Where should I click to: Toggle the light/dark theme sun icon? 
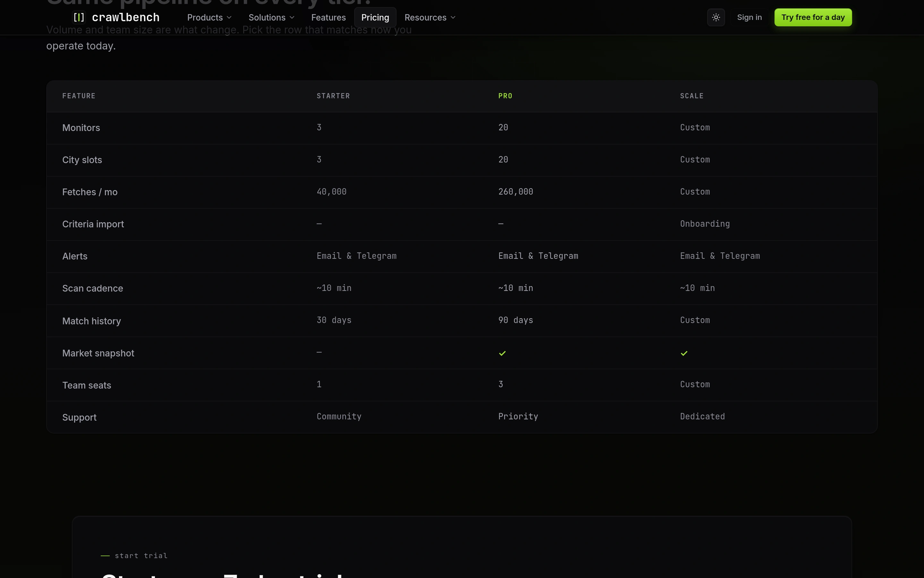[x=716, y=17]
